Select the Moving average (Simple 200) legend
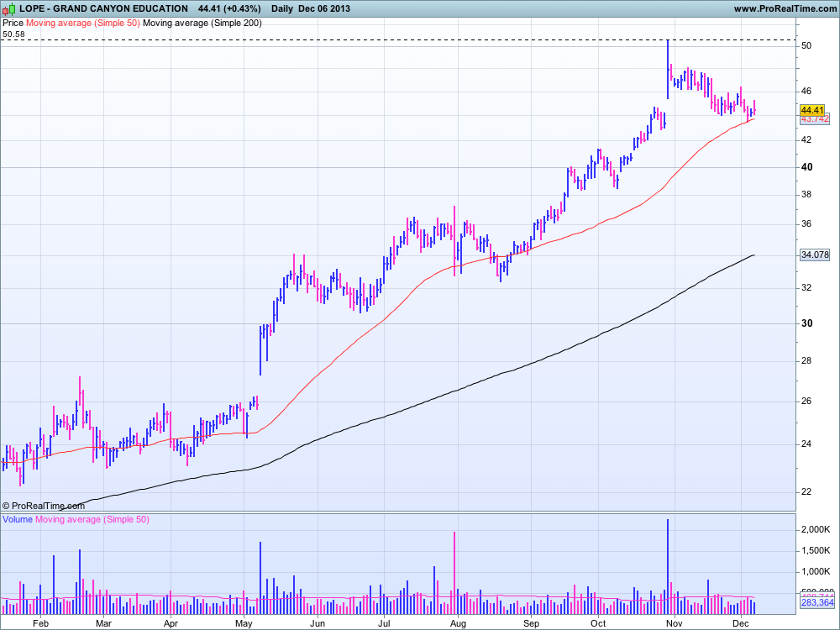This screenshot has width=840, height=630. (202, 23)
